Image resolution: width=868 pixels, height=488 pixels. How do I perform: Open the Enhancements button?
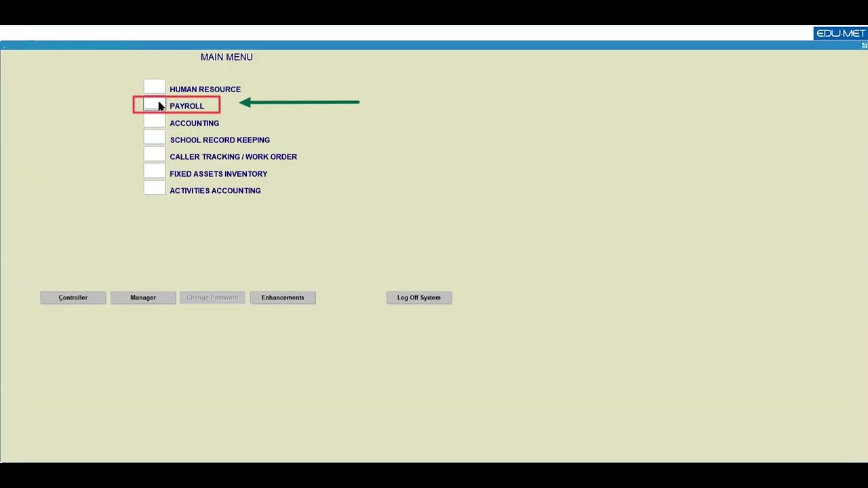pos(283,298)
